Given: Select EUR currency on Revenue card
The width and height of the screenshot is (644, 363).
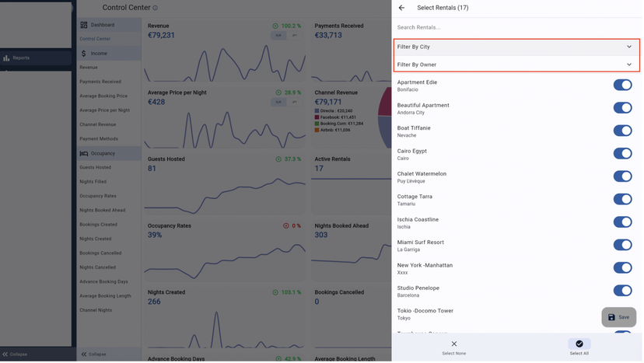Looking at the screenshot, I should point(279,36).
